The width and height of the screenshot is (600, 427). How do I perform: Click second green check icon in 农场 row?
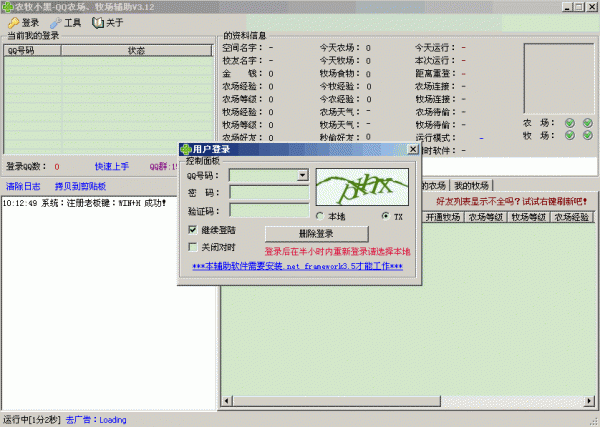(588, 123)
